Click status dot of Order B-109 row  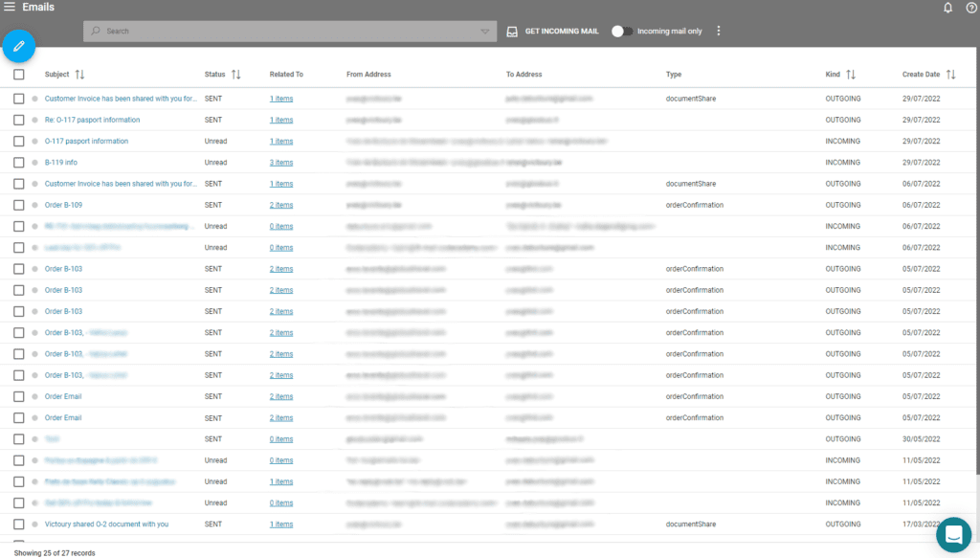pos(35,205)
